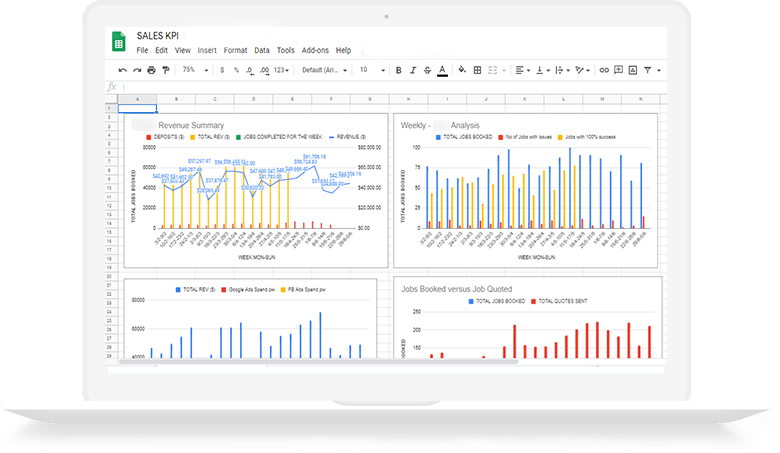
Task: Open the fill color paint bucket
Action: (462, 70)
